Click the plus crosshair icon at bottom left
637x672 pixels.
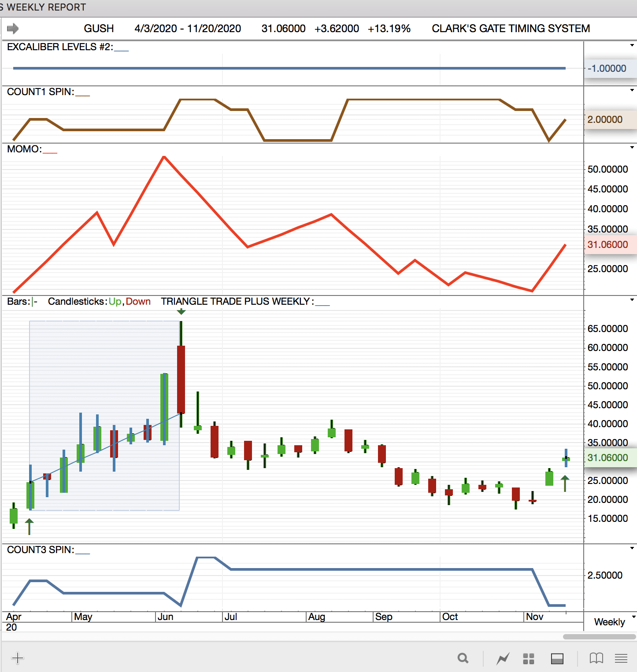(x=18, y=658)
